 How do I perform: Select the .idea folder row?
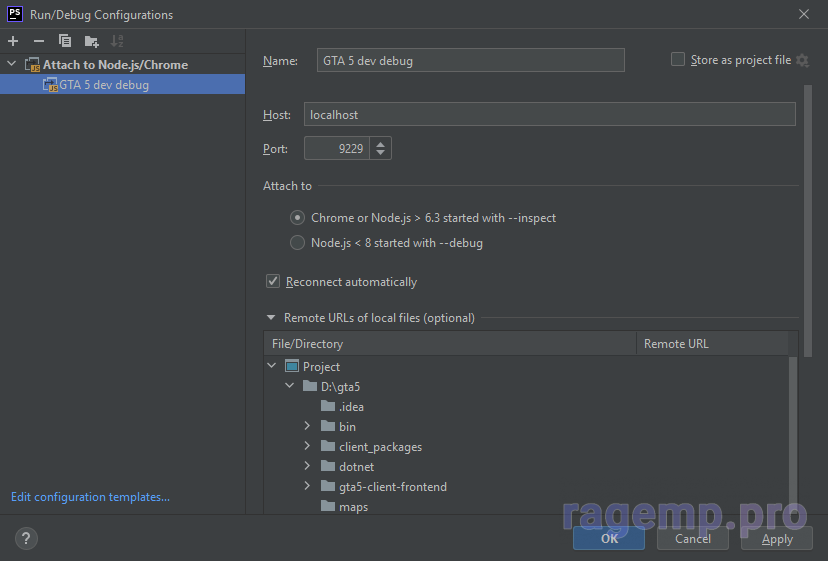click(528, 406)
